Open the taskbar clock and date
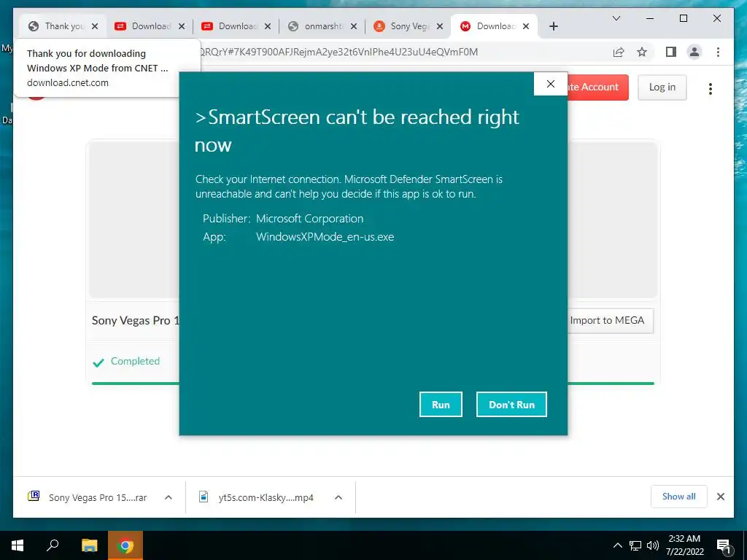Image resolution: width=747 pixels, height=560 pixels. (x=684, y=545)
